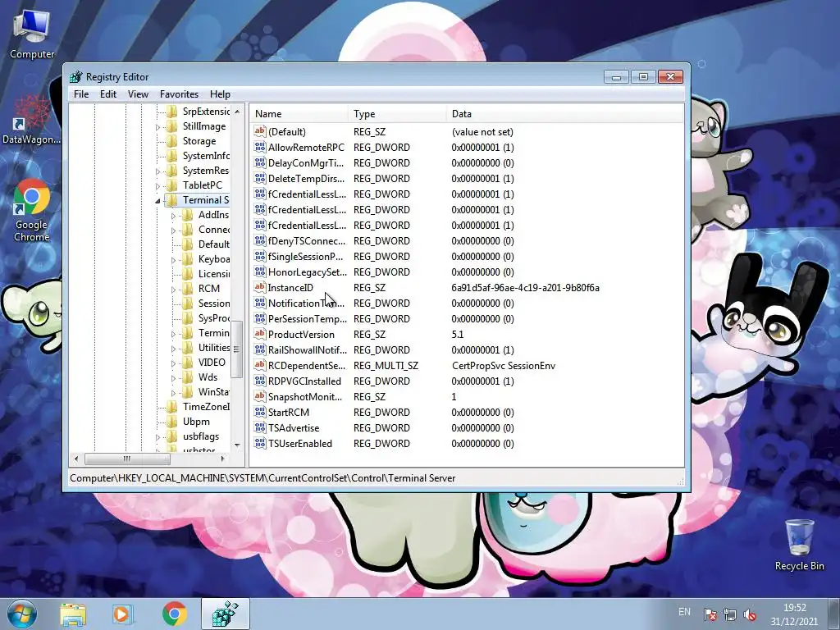Expand the Keyboa subkey node
Image resolution: width=840 pixels, height=630 pixels.
(173, 260)
